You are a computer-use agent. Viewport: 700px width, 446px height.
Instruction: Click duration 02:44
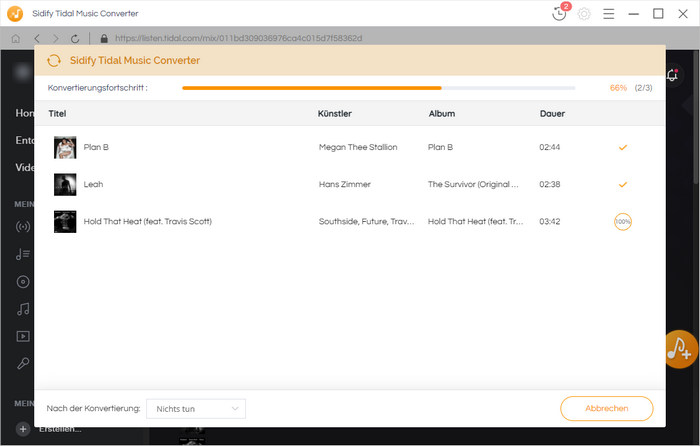[x=550, y=147]
